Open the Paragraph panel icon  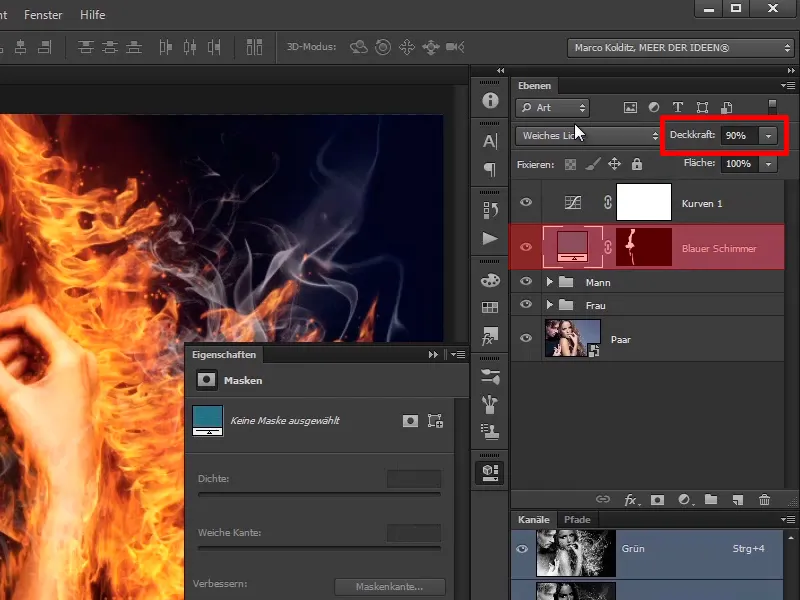point(490,169)
